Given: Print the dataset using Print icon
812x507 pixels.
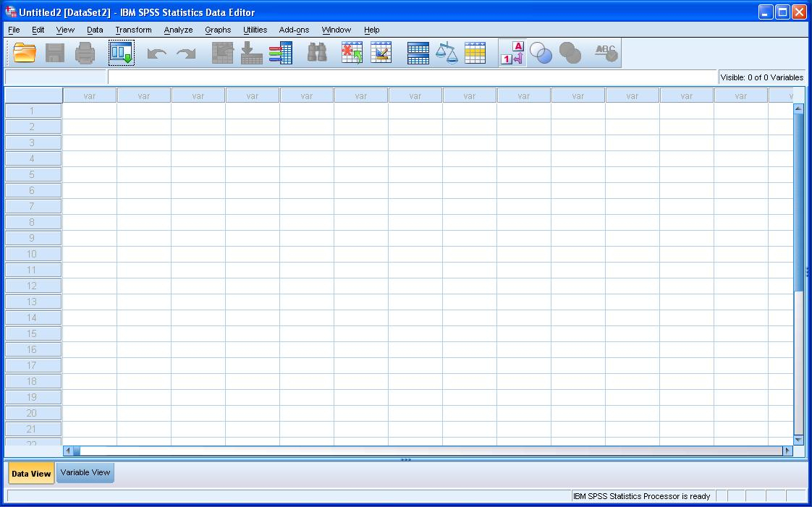Looking at the screenshot, I should click(86, 52).
